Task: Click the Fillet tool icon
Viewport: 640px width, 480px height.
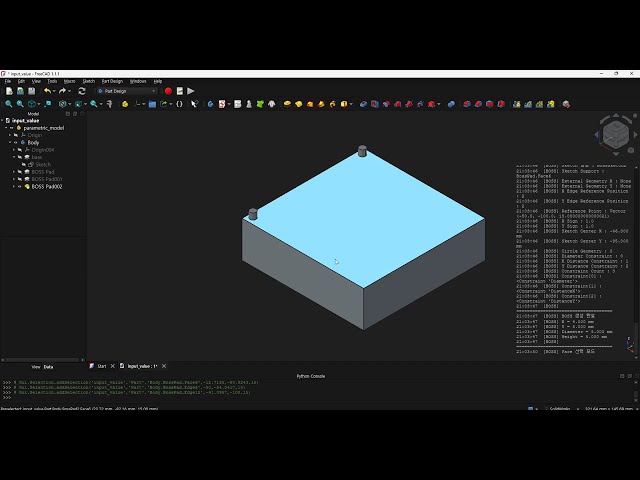Action: (467, 104)
